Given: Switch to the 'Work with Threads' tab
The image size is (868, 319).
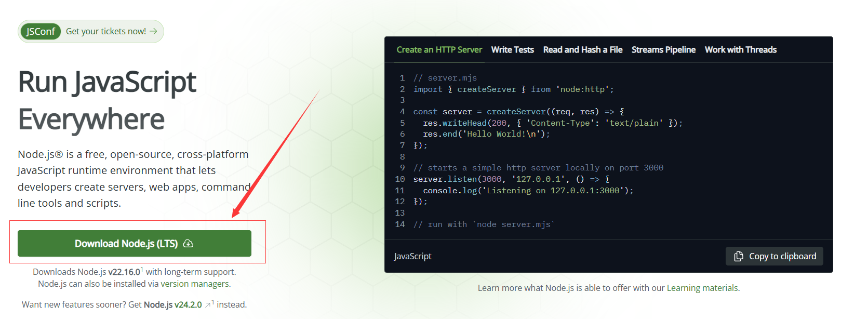Looking at the screenshot, I should click(740, 50).
